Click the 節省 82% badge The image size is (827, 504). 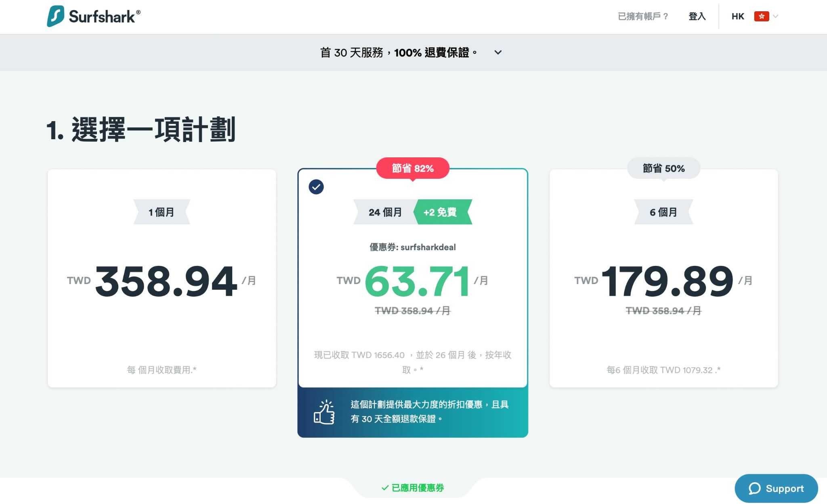click(x=413, y=168)
